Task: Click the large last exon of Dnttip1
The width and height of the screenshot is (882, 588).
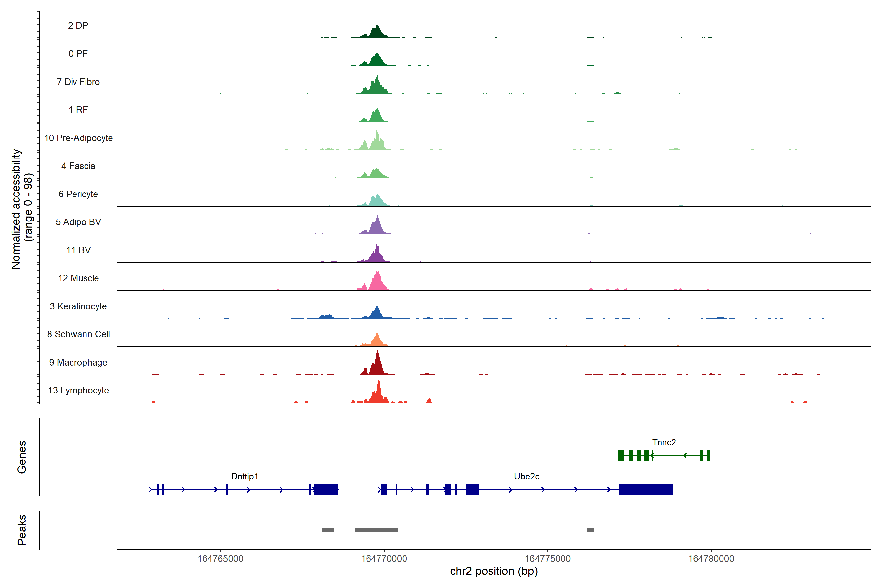Action: [326, 489]
